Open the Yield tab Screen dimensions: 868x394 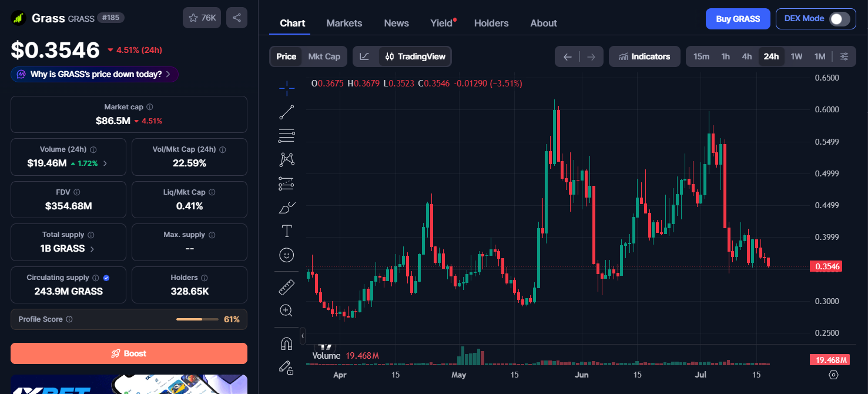pos(442,23)
